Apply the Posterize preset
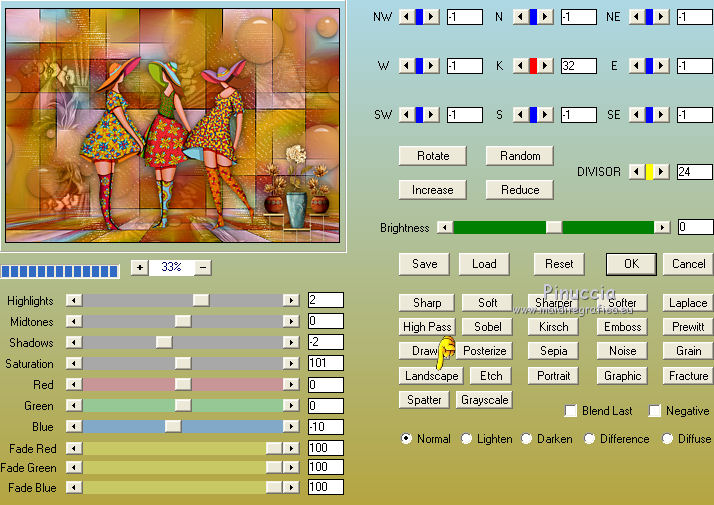Image resolution: width=714 pixels, height=505 pixels. (484, 351)
